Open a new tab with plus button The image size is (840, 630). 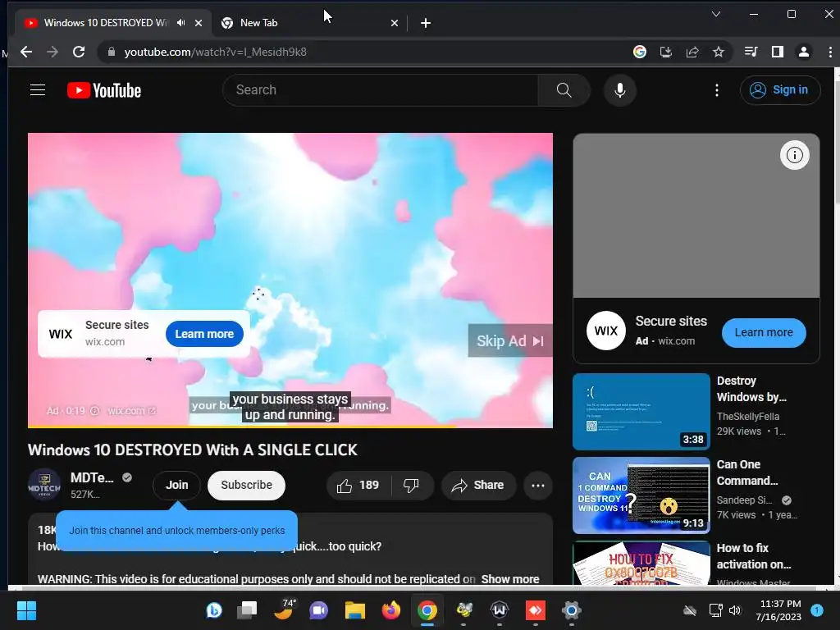coord(426,22)
